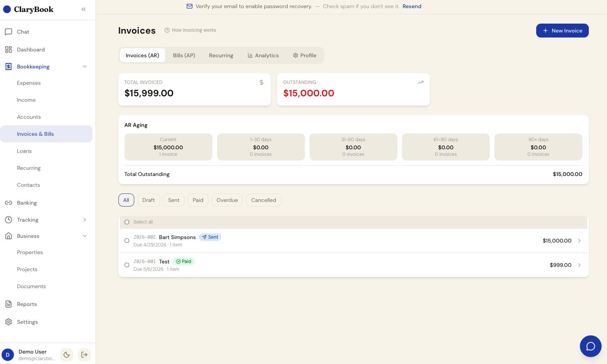
Task: Open the Analytics tab
Action: point(263,55)
